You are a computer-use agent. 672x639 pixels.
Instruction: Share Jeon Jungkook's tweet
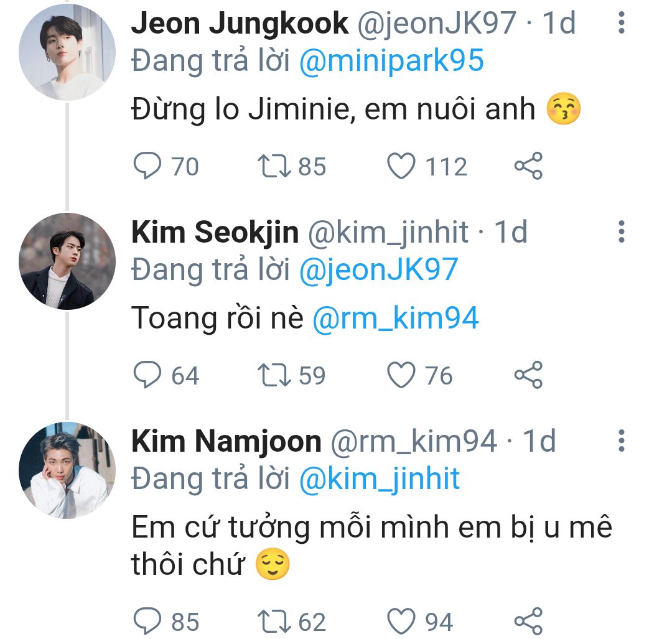[528, 166]
